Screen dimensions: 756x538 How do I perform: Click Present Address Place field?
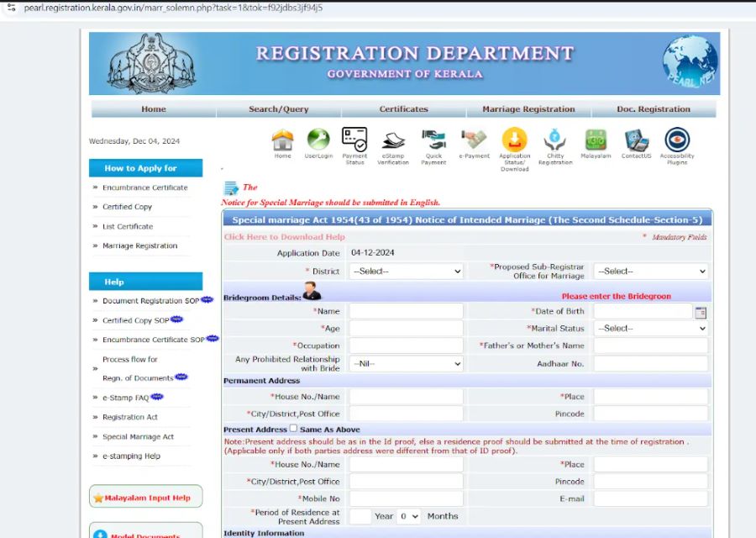click(651, 464)
